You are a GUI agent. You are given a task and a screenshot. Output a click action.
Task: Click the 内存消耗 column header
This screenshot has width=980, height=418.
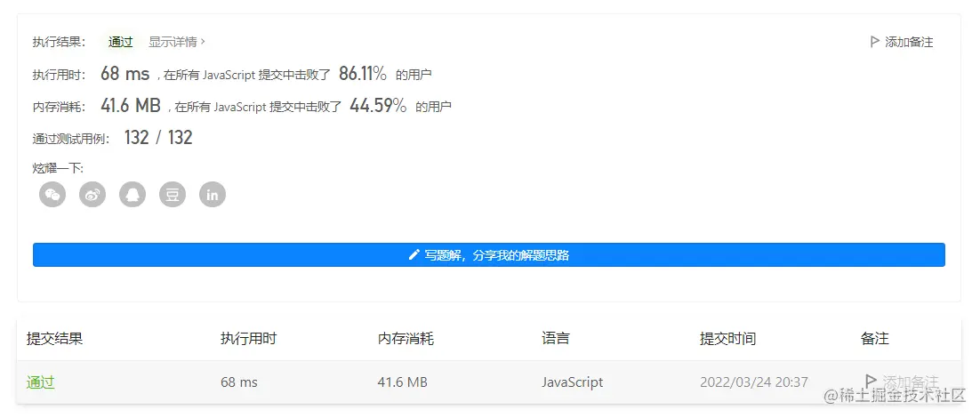(x=406, y=339)
